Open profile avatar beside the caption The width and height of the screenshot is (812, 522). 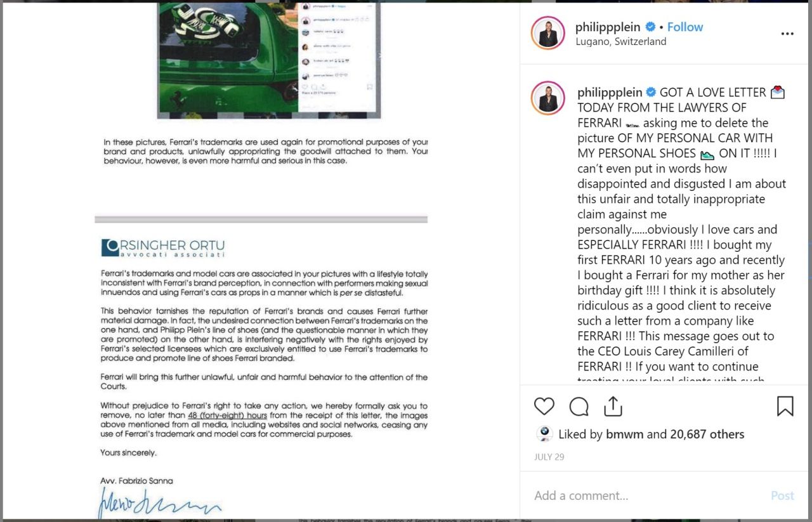[547, 98]
